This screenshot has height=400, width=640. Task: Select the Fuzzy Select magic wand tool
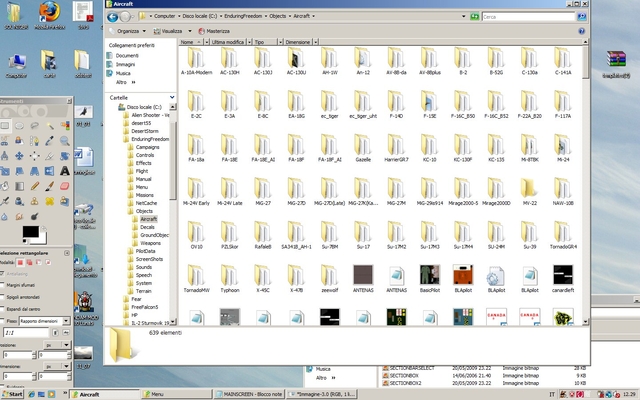pos(50,126)
